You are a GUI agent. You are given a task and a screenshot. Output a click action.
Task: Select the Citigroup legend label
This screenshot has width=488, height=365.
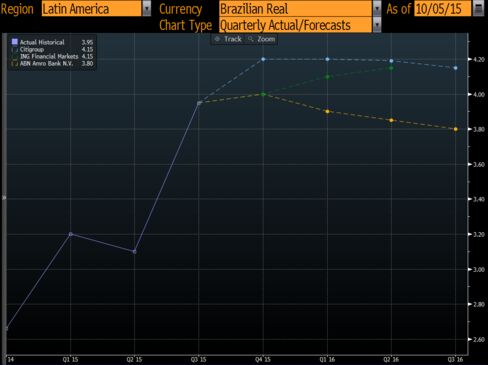(x=32, y=49)
